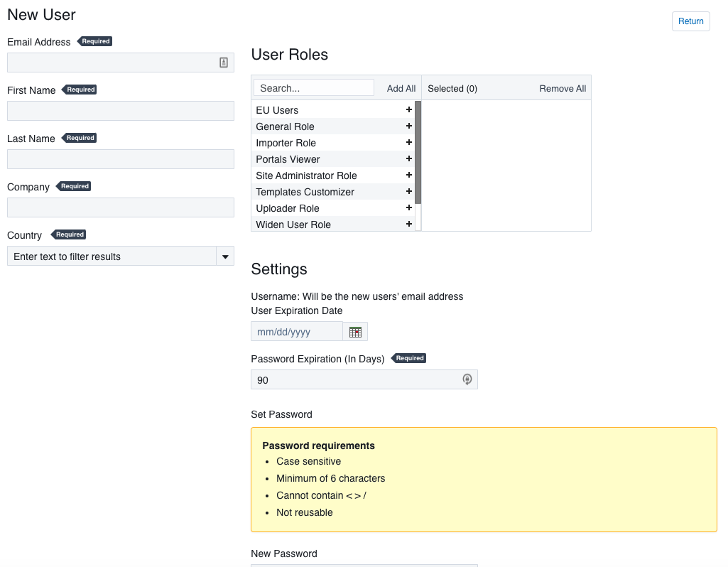Screen dimensions: 728x567
Task: Click the Return button
Action: click(690, 21)
